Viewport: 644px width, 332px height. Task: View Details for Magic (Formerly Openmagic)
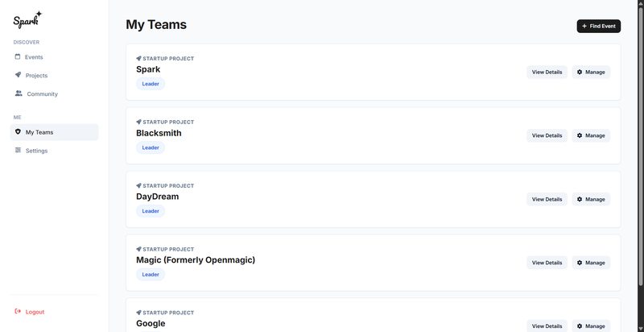point(547,263)
